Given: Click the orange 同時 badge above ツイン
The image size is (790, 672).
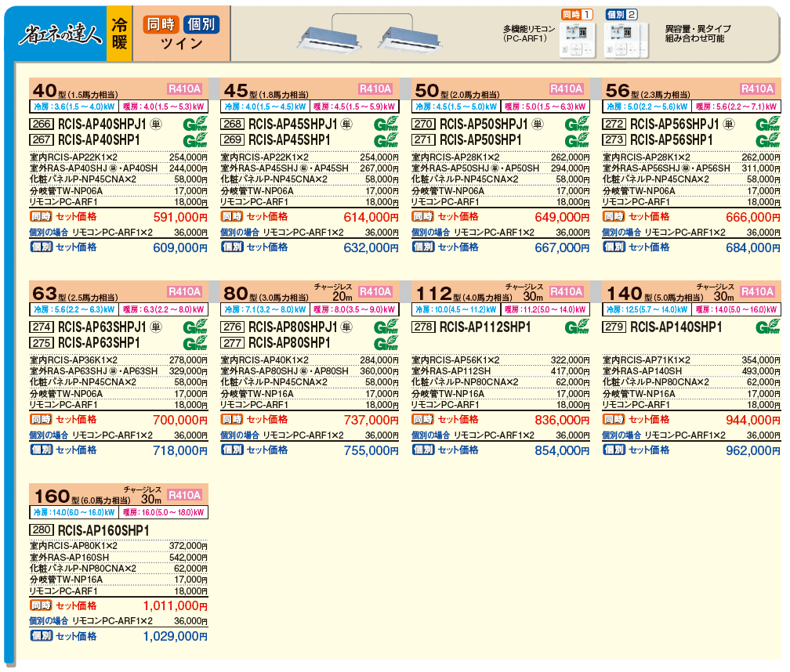Looking at the screenshot, I should (161, 24).
